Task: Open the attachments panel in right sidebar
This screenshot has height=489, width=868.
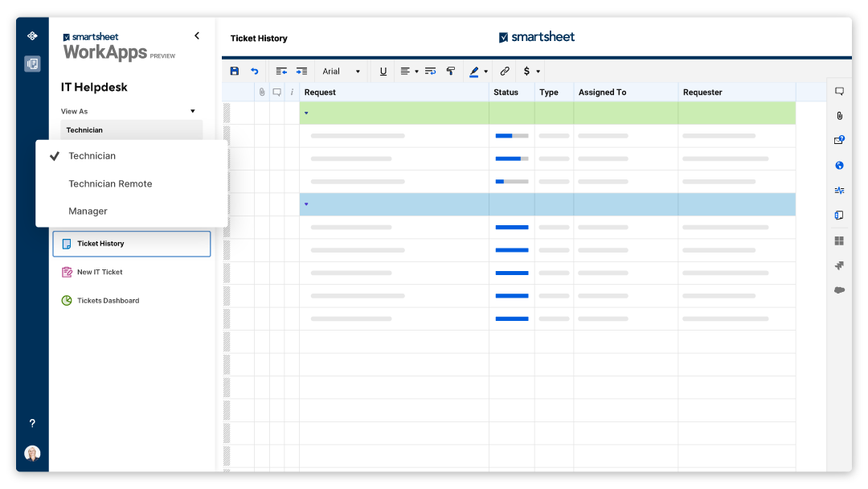Action: (x=839, y=116)
